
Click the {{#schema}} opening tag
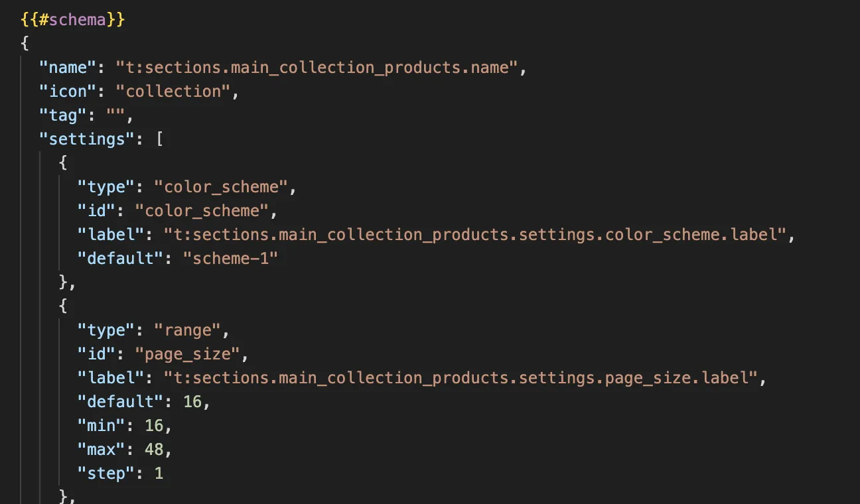[73, 20]
